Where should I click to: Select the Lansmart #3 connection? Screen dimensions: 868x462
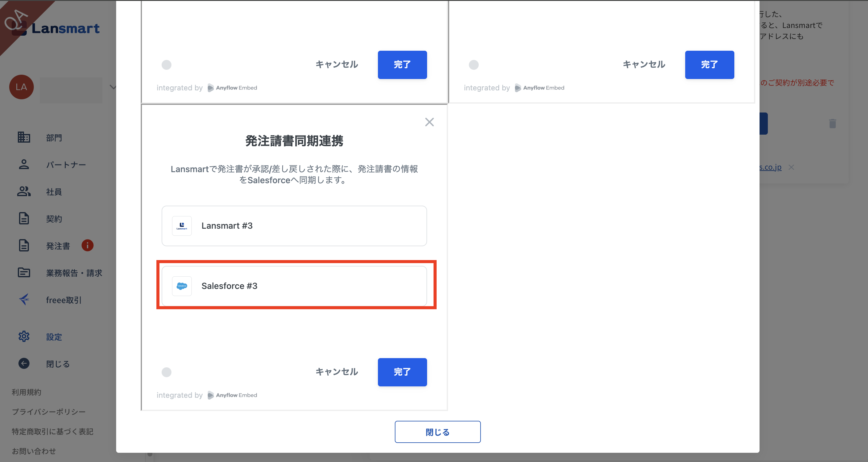pyautogui.click(x=294, y=226)
